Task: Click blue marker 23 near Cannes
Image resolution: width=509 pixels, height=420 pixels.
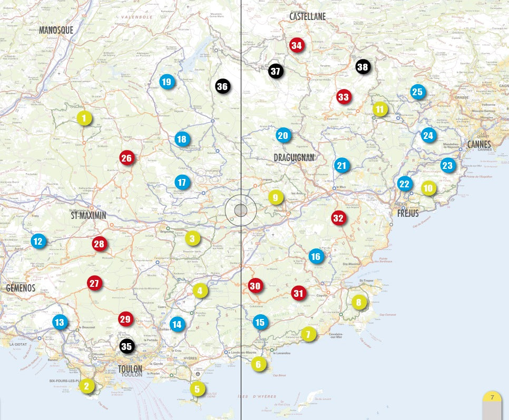Action: click(447, 166)
